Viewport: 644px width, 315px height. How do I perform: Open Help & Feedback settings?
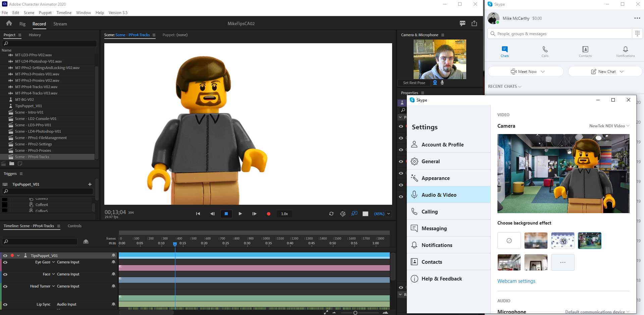[x=449, y=278]
